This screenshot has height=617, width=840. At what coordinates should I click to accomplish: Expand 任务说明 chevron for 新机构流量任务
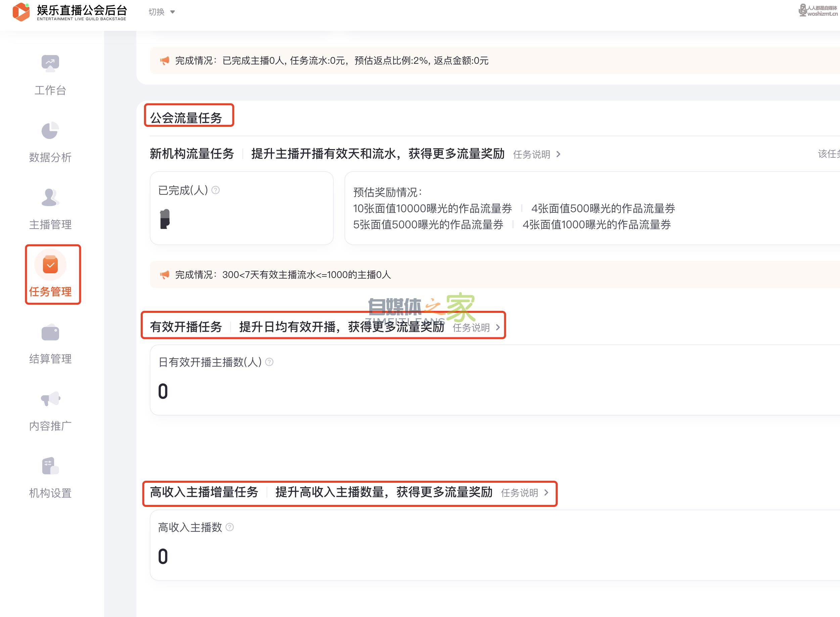click(x=558, y=154)
